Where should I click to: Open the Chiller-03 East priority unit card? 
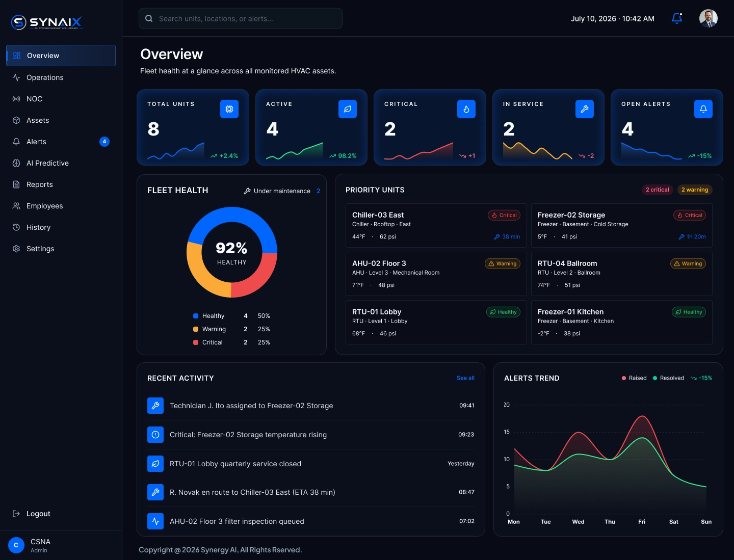click(x=436, y=226)
